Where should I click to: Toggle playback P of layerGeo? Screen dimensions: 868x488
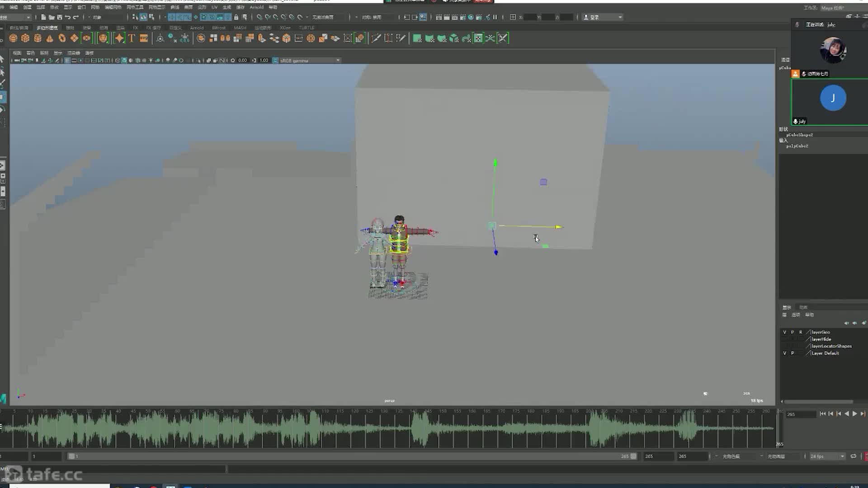pos(792,332)
